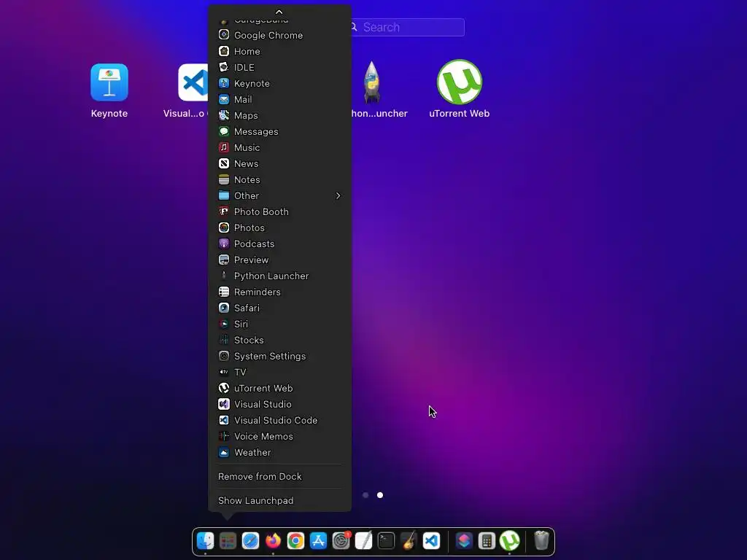
Task: Open System Settings from the Dock
Action: click(x=341, y=541)
